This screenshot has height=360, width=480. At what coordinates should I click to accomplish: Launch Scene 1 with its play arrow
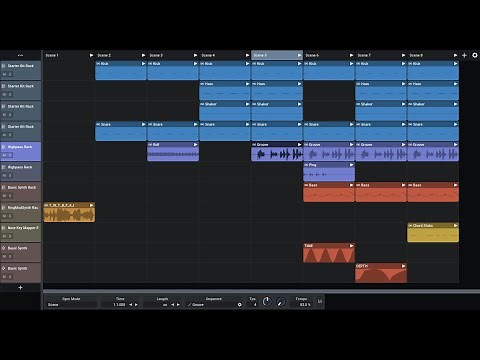[91, 55]
